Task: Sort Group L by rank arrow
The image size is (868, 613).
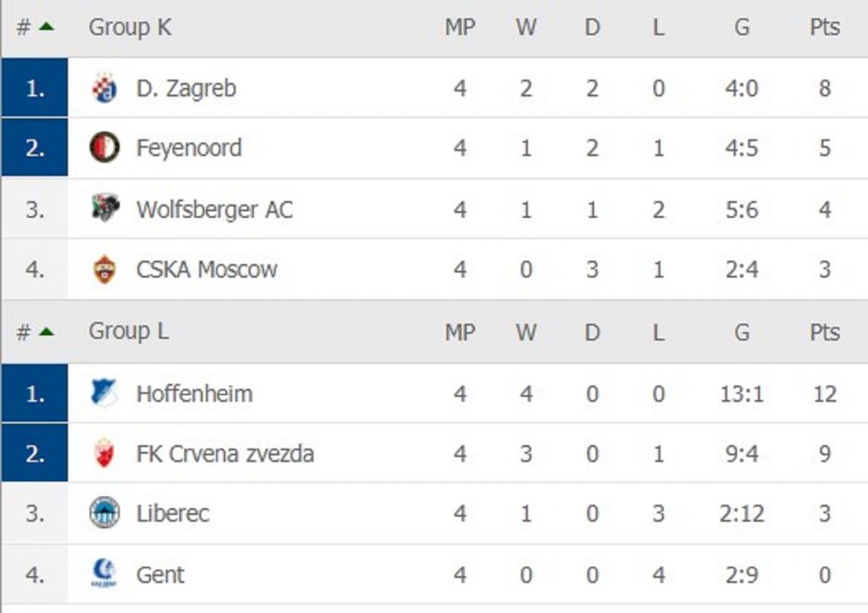Action: [45, 332]
